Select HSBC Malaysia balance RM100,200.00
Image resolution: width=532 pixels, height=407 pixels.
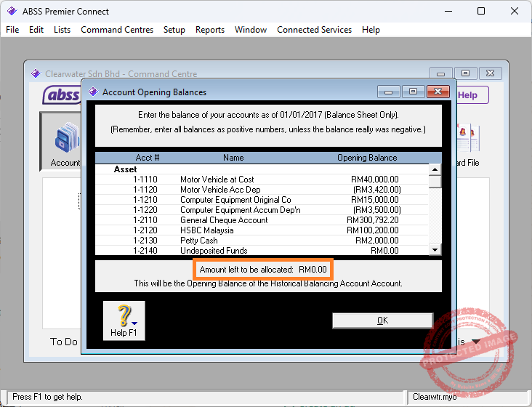point(373,230)
